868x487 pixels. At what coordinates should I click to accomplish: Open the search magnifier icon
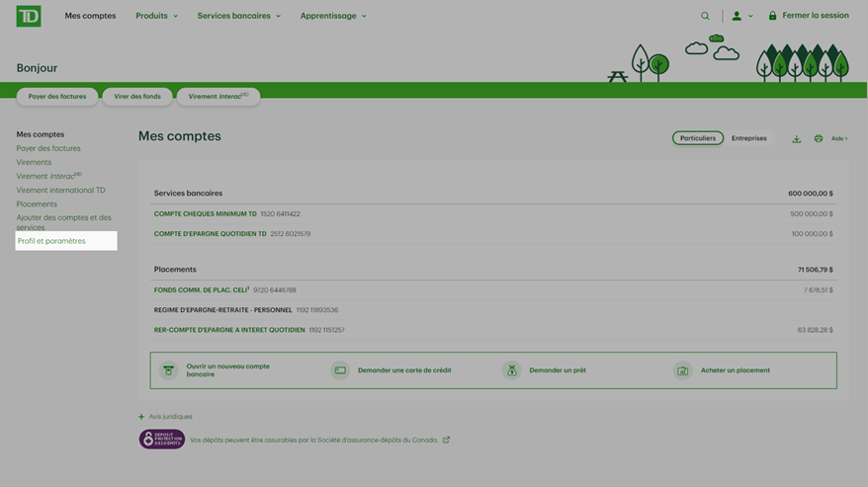click(705, 16)
